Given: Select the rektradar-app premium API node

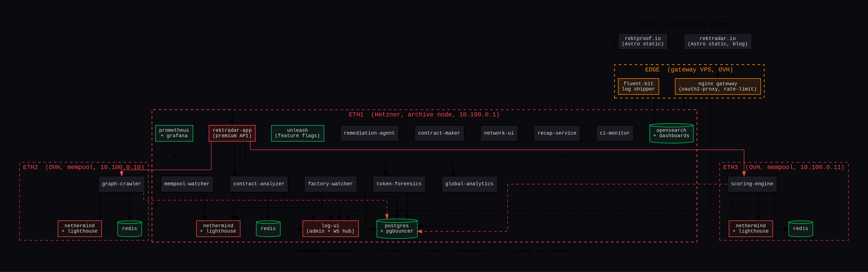Looking at the screenshot, I should [232, 133].
